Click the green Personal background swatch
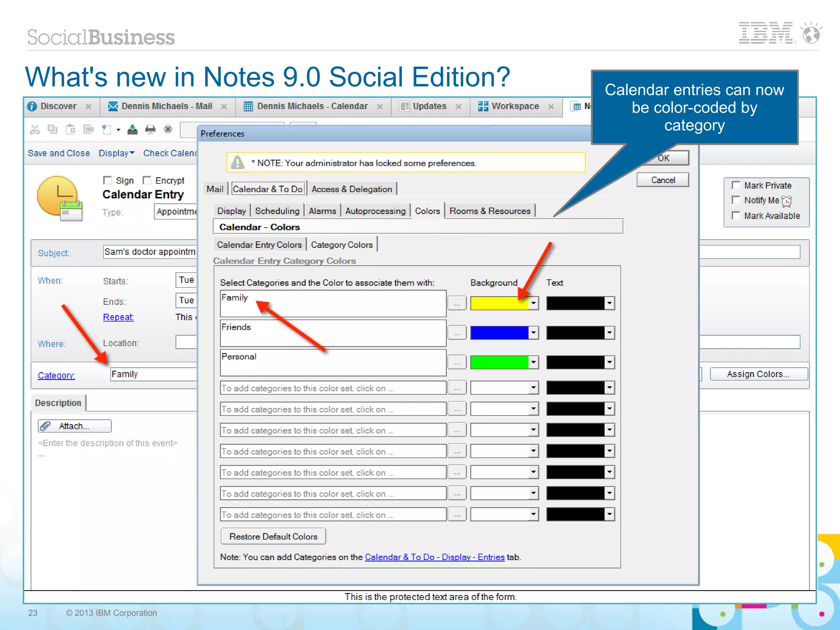Viewport: 840px width, 630px height. pyautogui.click(x=500, y=362)
